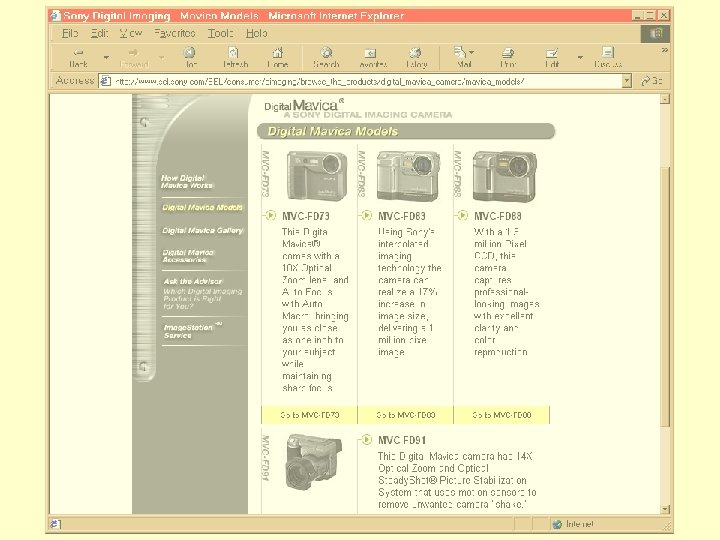The image size is (720, 540).
Task: Click the MVC-FD88 camera photo
Action: 504,176
